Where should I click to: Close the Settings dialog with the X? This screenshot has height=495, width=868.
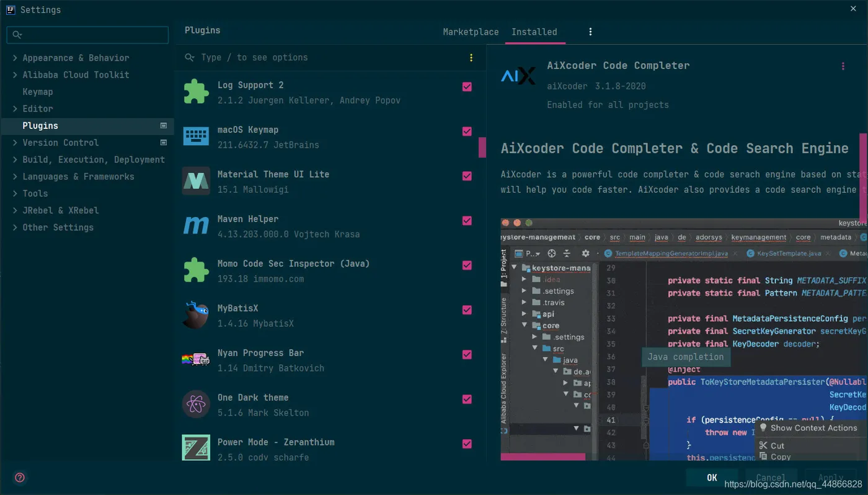(x=854, y=7)
